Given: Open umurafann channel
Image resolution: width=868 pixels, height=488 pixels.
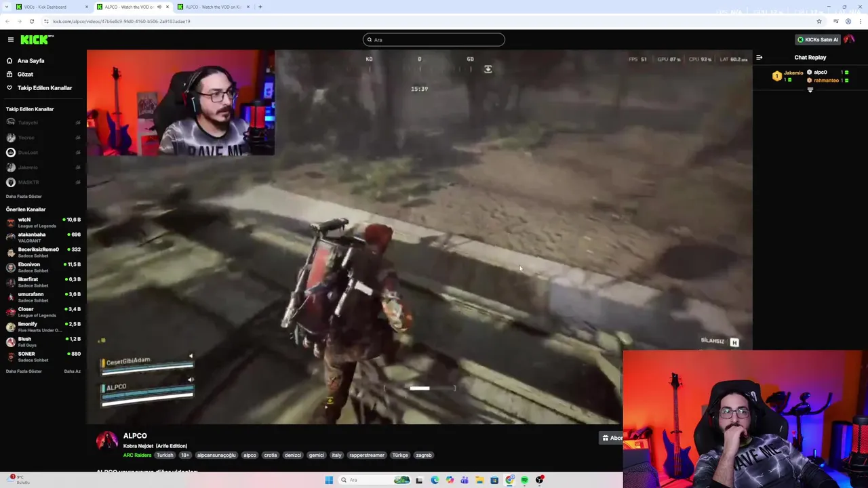Looking at the screenshot, I should coord(43,297).
